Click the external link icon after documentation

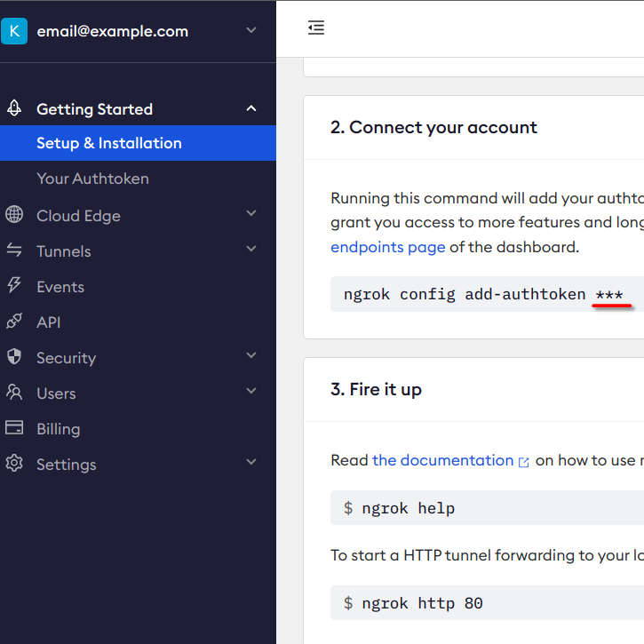pos(524,462)
